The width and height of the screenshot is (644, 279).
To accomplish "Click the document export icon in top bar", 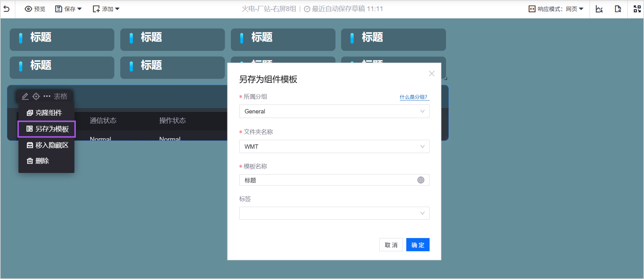I will tap(618, 9).
